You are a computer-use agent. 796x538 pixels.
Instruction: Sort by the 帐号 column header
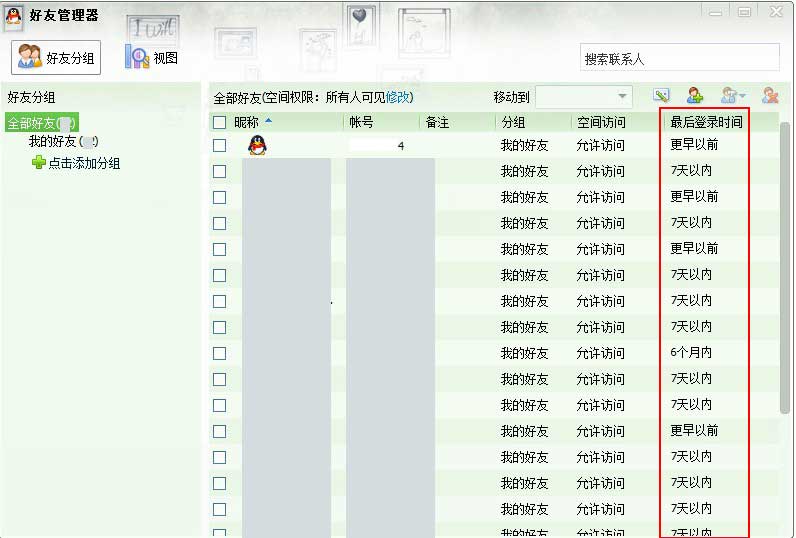(361, 122)
